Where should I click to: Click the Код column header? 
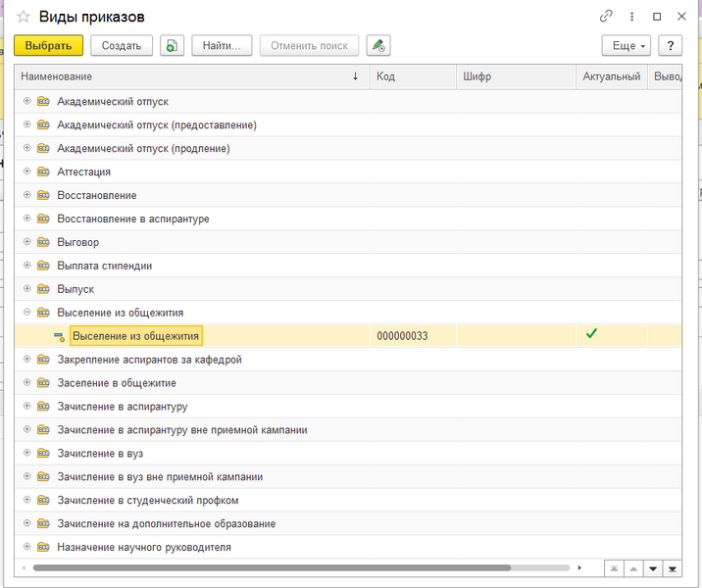coord(413,76)
